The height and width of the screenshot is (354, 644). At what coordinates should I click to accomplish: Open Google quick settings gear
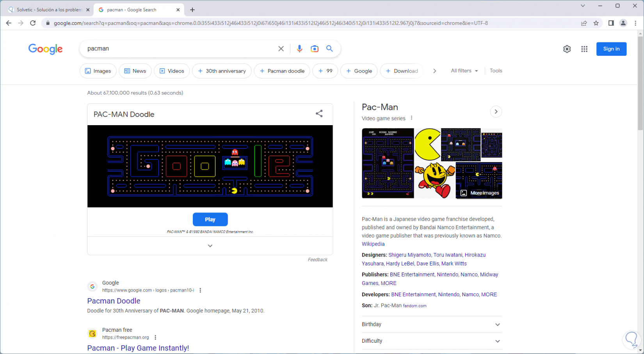tap(567, 49)
